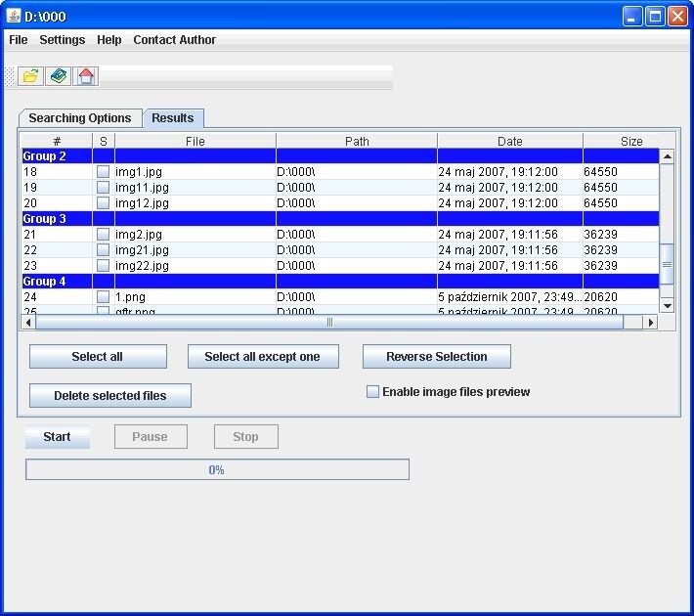The height and width of the screenshot is (616, 694).
Task: Click the horizontal scrollbar thumb
Action: (329, 323)
